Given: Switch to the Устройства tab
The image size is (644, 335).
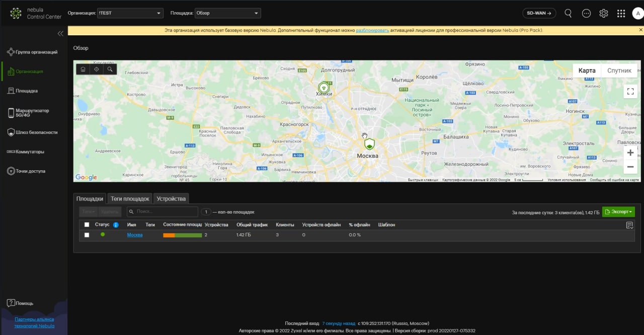Looking at the screenshot, I should (171, 198).
